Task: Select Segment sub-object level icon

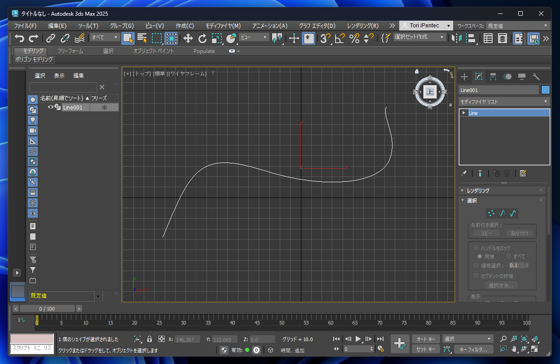Action: 502,213
